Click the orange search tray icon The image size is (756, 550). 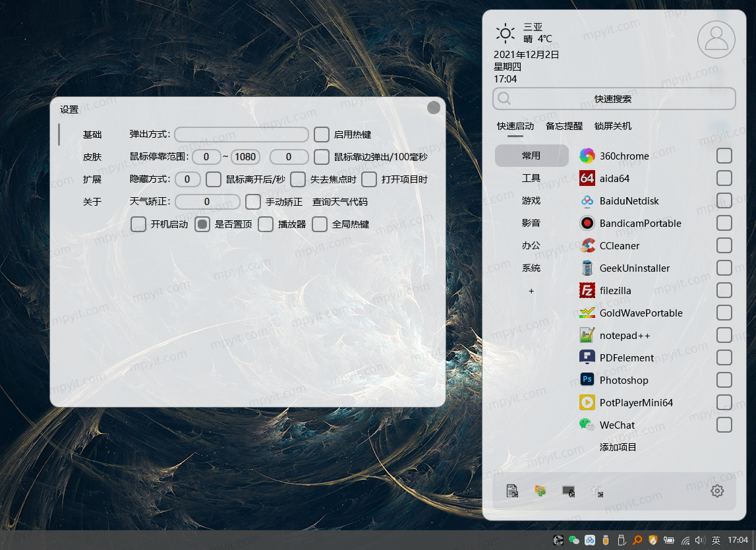click(637, 540)
